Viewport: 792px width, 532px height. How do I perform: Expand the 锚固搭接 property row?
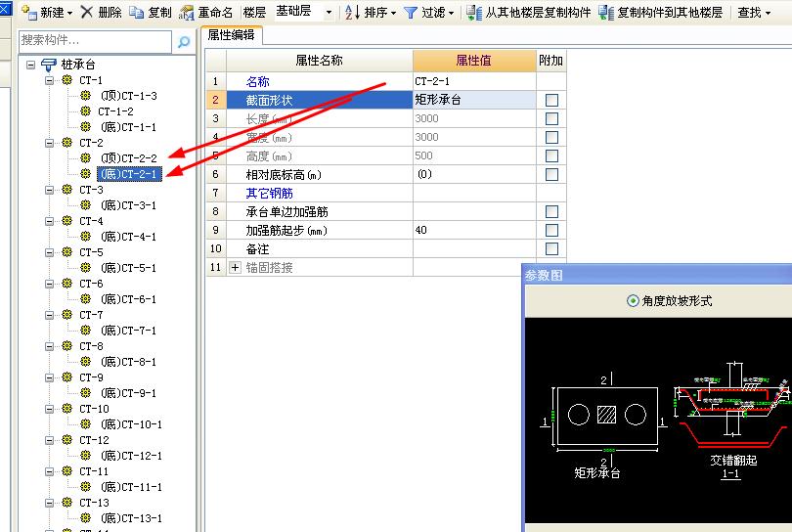click(x=235, y=267)
